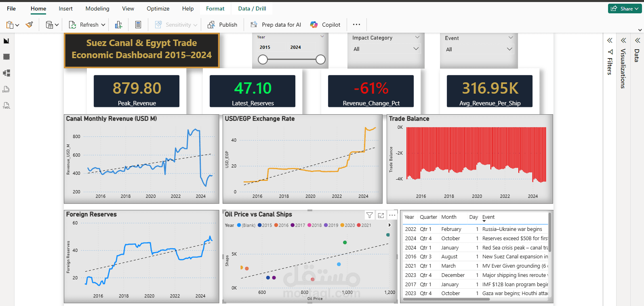Switch to the Modeling ribbon tab
Screen dimensions: 644x306
point(97,8)
